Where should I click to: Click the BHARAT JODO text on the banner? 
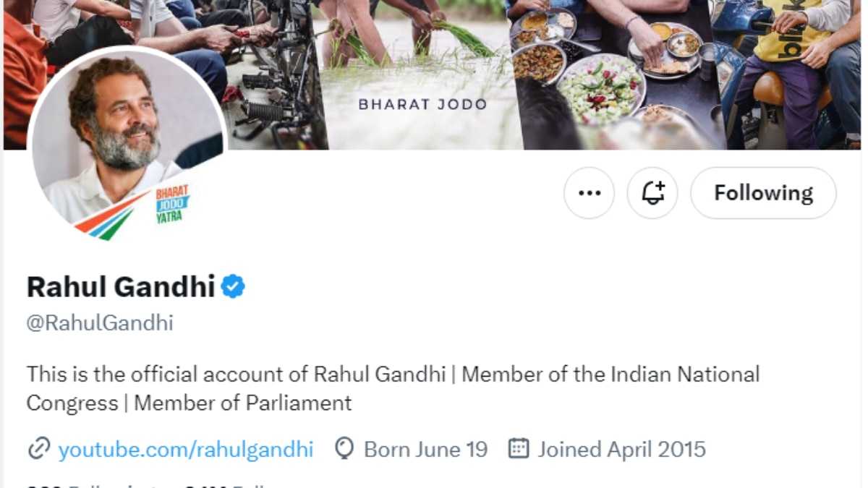422,104
